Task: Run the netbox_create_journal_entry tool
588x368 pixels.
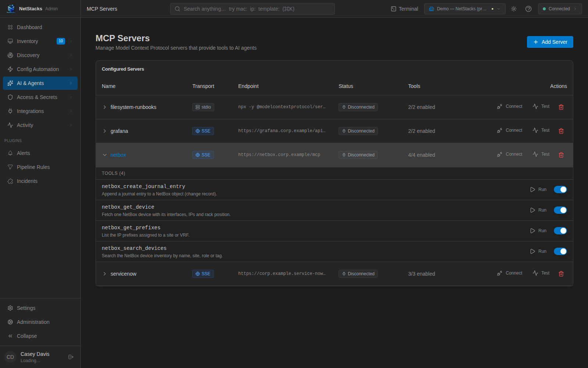Action: click(x=538, y=190)
